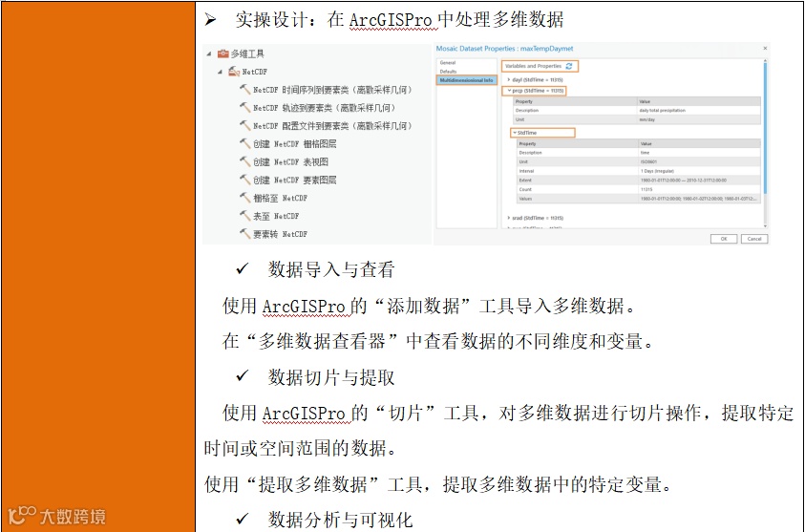Select the NetCDF 时间序列到要素类 tool label
Screen dimensions: 805x532
pyautogui.click(x=332, y=90)
